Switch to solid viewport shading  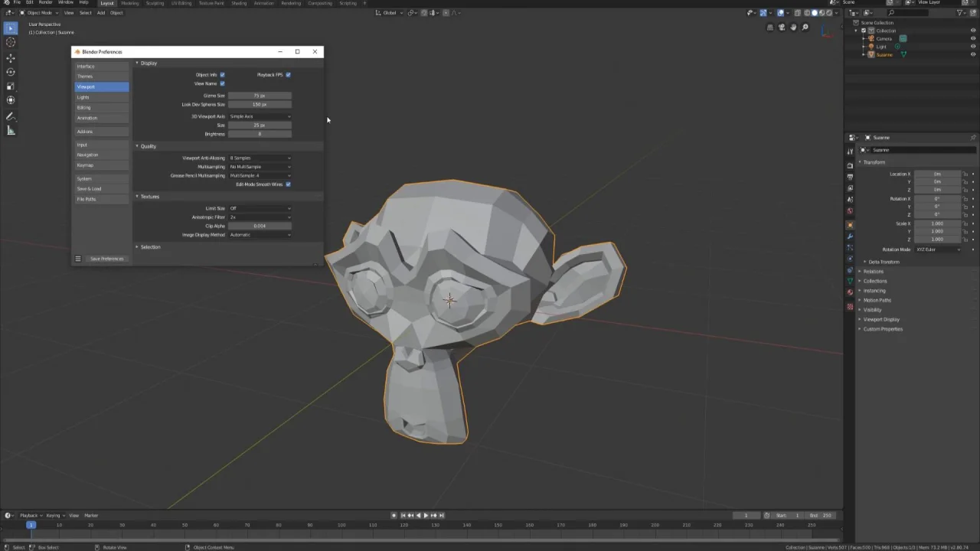(x=815, y=13)
